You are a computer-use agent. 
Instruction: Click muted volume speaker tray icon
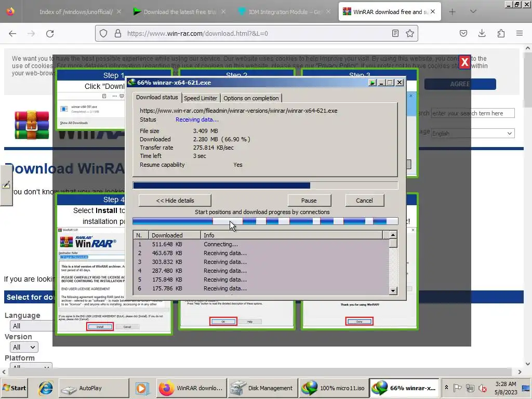pos(482,388)
